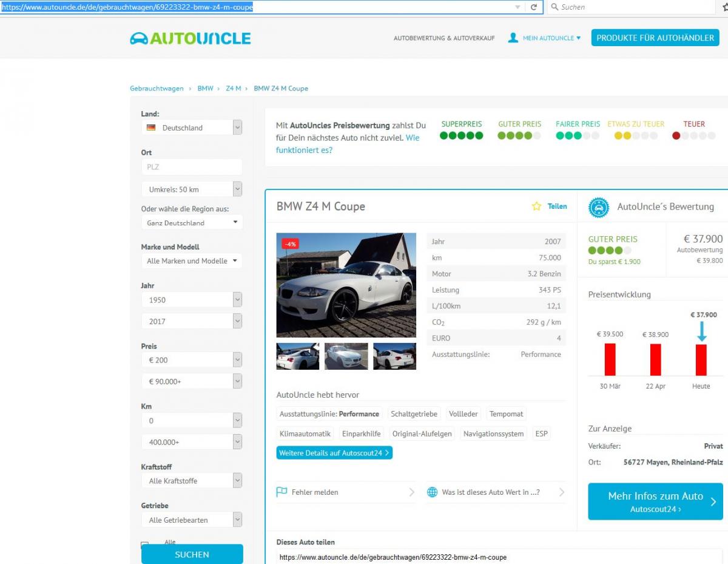The width and height of the screenshot is (728, 564).
Task: Open Autobewertung & Autoverkauf menu item
Action: point(444,38)
